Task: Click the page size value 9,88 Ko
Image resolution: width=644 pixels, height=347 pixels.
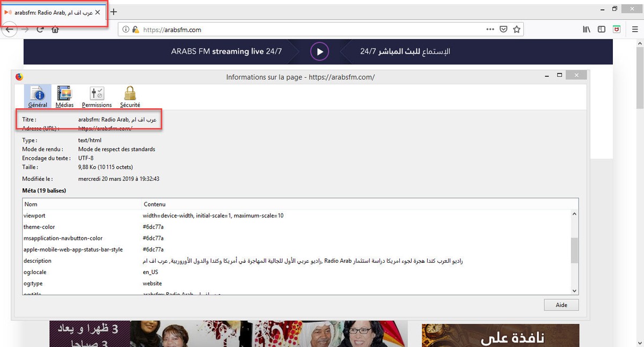Action: [106, 167]
